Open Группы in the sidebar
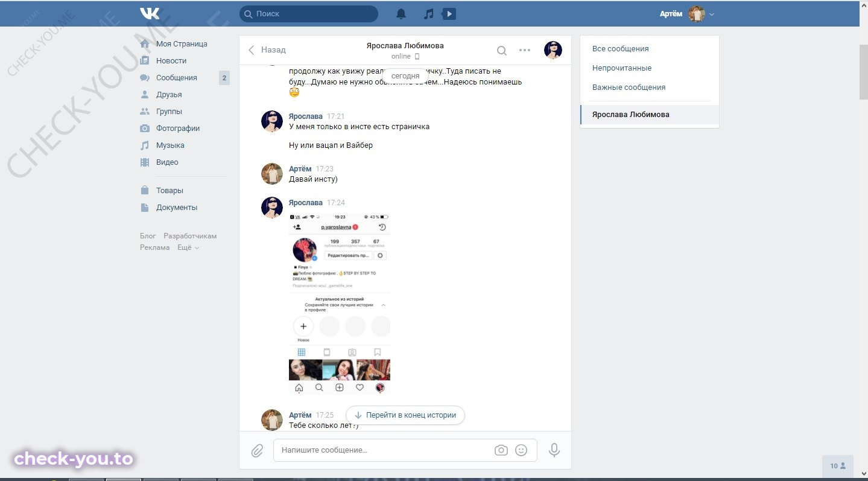 [x=169, y=112]
